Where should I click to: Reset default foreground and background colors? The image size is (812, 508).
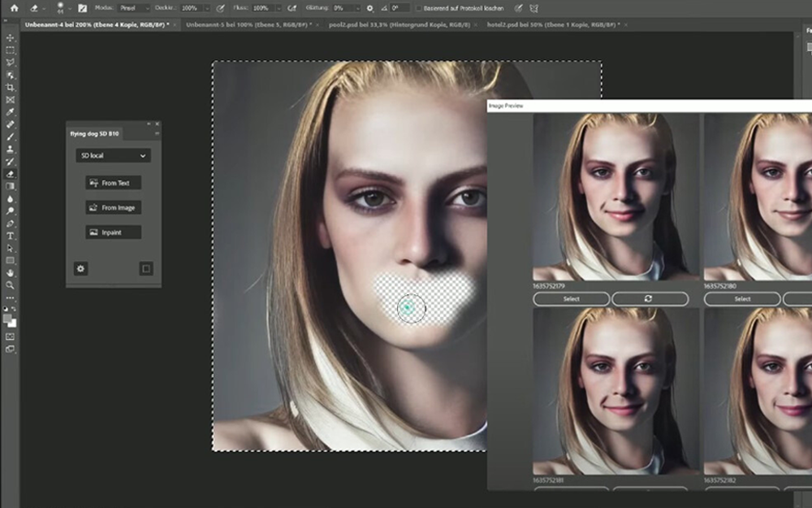(x=5, y=309)
